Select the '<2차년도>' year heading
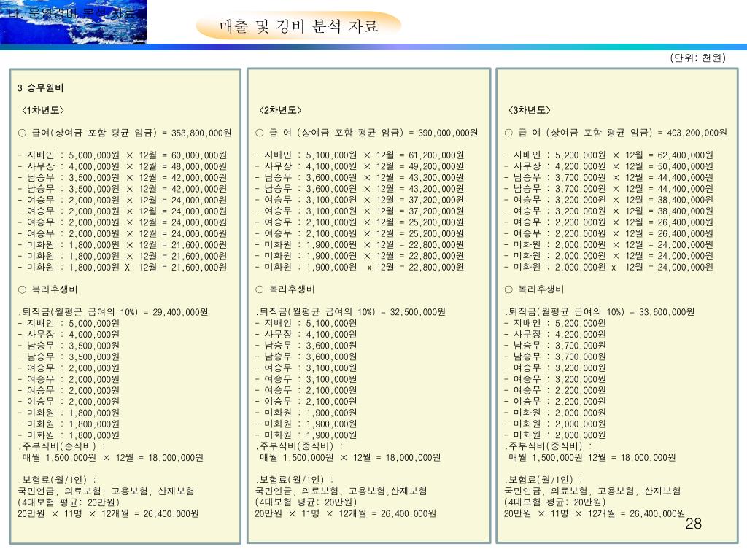Viewport: 747px width, 560px height. (280, 111)
